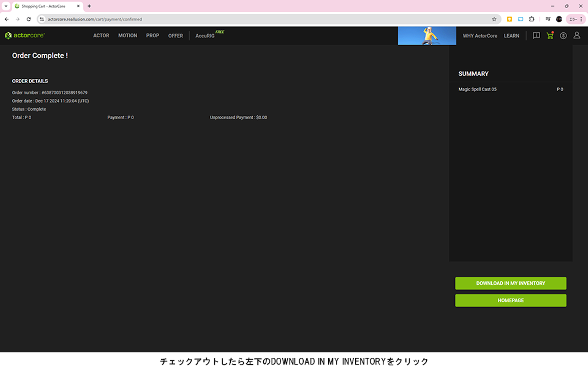Viewport: 588px width, 372px height.
Task: Click the Payment : P 0 text
Action: pos(120,117)
